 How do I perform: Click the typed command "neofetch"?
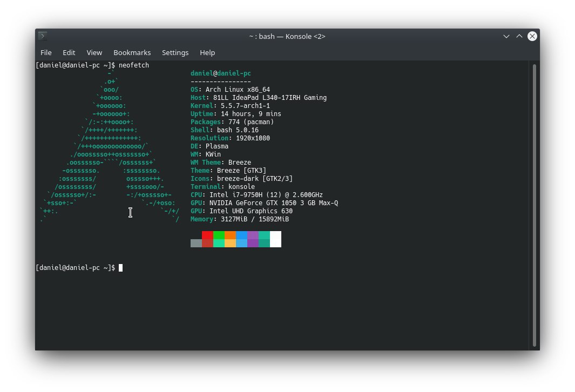134,65
